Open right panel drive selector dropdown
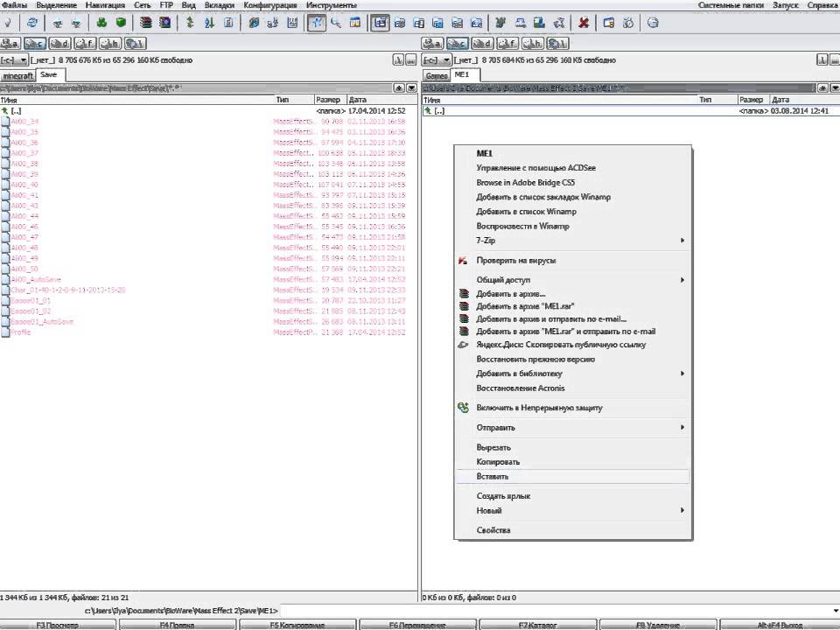Screen dimensions: 840x630 (x=437, y=60)
